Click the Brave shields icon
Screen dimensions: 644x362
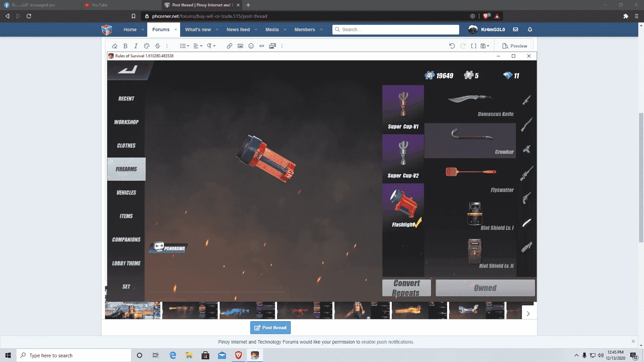click(x=486, y=16)
